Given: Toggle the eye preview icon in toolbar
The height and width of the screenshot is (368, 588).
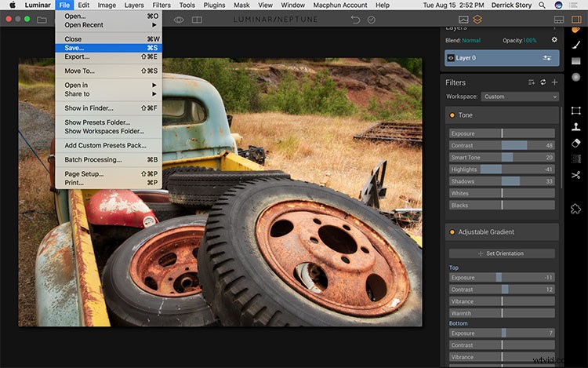Looking at the screenshot, I should tap(179, 20).
